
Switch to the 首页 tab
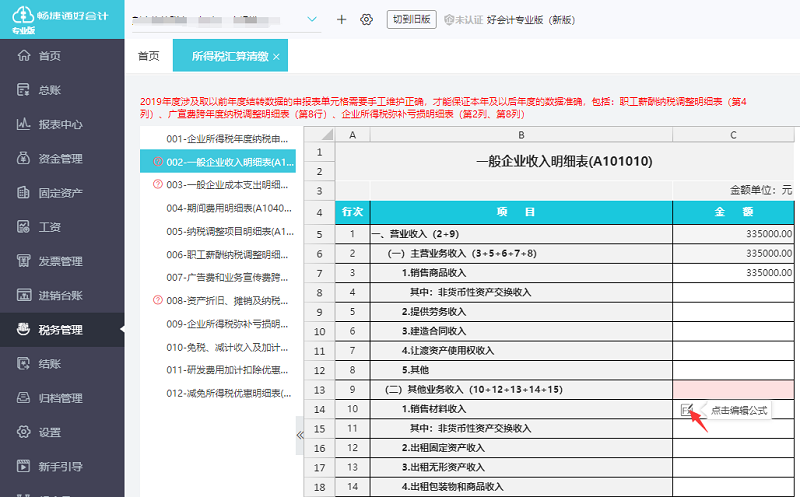click(x=148, y=56)
